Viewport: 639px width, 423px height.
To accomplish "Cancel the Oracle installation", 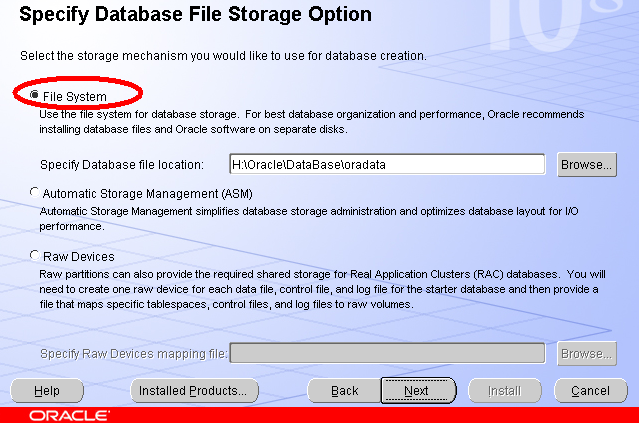I will 591,391.
